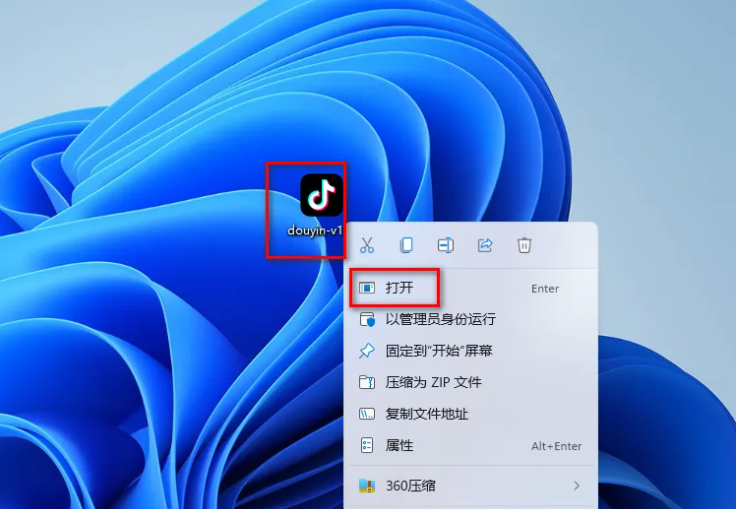Click the properties icon beside 属性
This screenshot has height=509, width=736.
click(367, 445)
